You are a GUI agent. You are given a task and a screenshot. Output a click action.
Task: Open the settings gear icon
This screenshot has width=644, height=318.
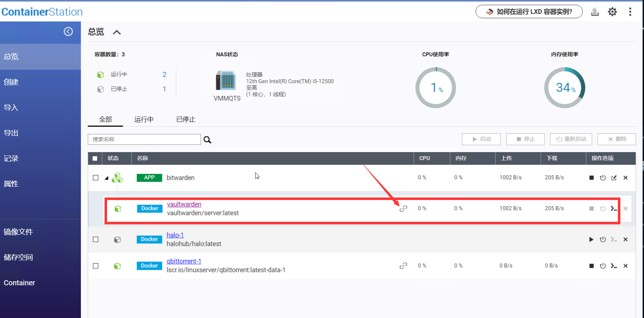612,12
